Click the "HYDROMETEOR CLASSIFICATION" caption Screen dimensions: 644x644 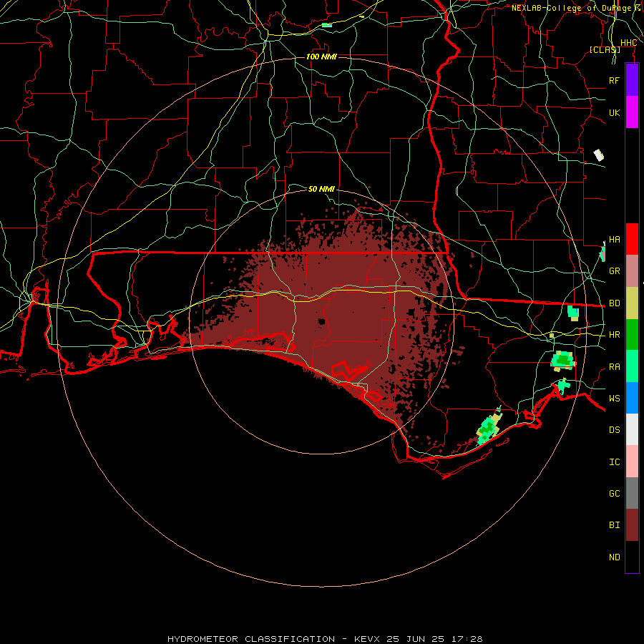point(251,639)
